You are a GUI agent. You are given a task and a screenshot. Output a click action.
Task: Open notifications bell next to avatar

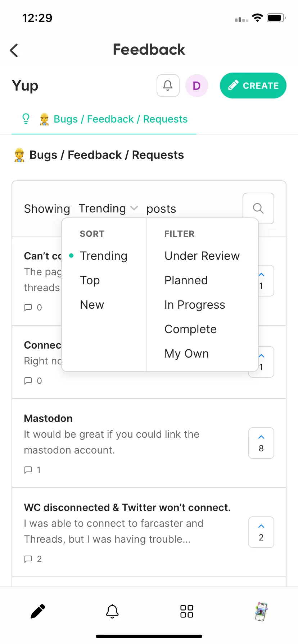pos(168,86)
